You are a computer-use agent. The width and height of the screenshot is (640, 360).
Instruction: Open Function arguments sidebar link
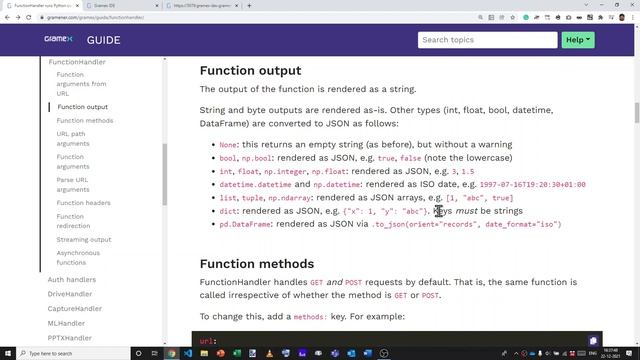tap(73, 162)
